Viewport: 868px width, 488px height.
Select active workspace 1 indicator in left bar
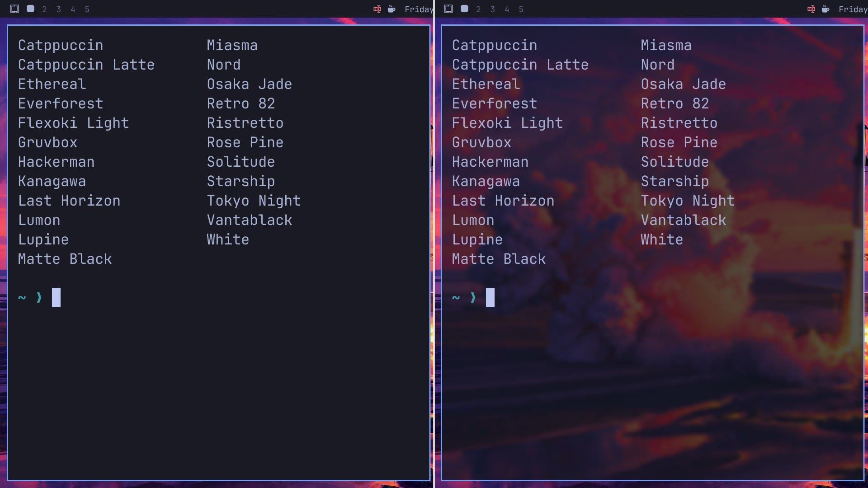coord(30,9)
